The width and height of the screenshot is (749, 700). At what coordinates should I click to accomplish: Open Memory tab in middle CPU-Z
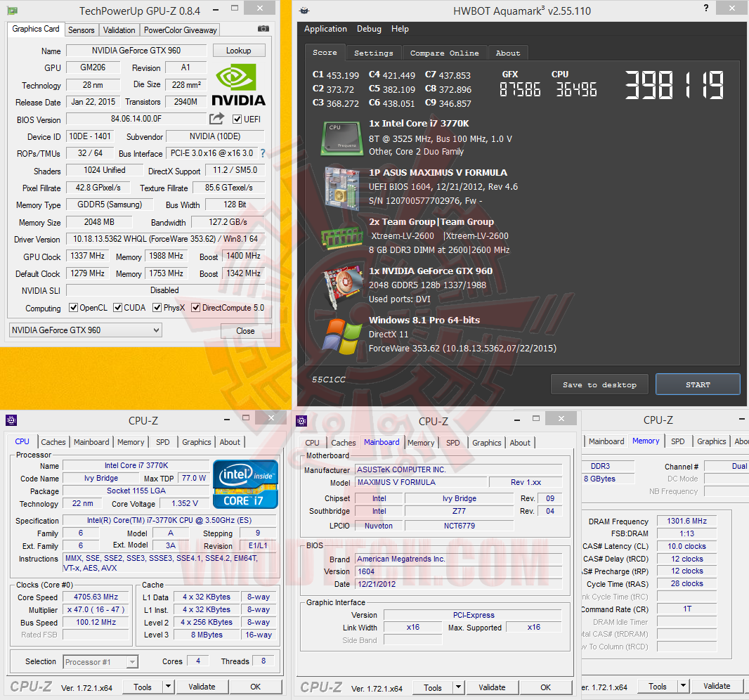tap(421, 443)
